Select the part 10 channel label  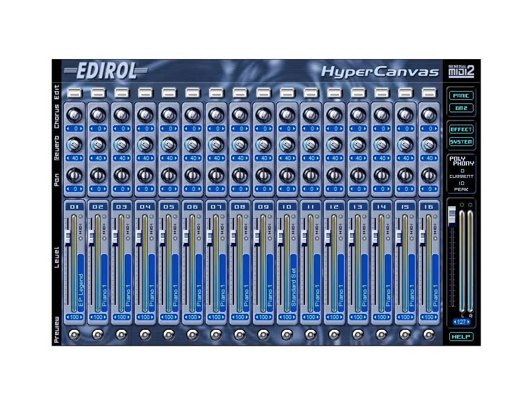[x=287, y=207]
